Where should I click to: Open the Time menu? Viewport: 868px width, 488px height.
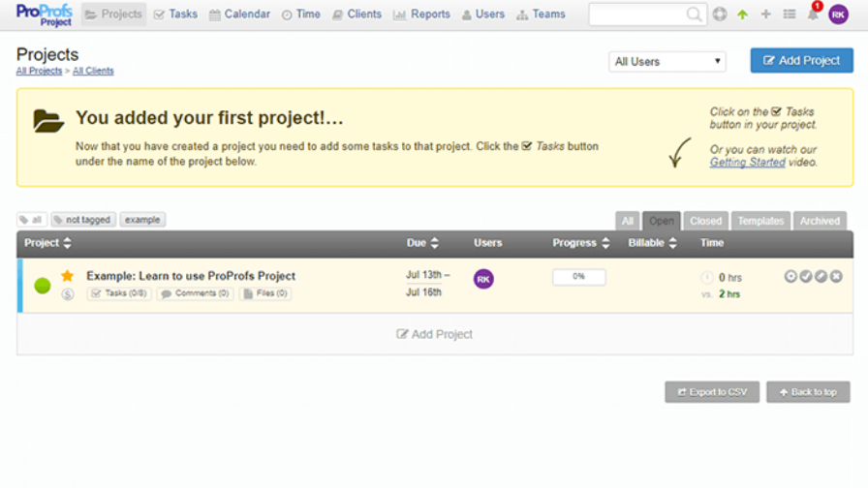click(x=301, y=15)
